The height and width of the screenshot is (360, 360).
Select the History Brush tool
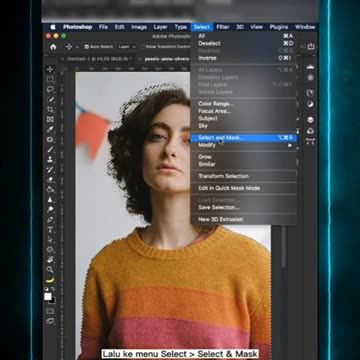[50, 169]
